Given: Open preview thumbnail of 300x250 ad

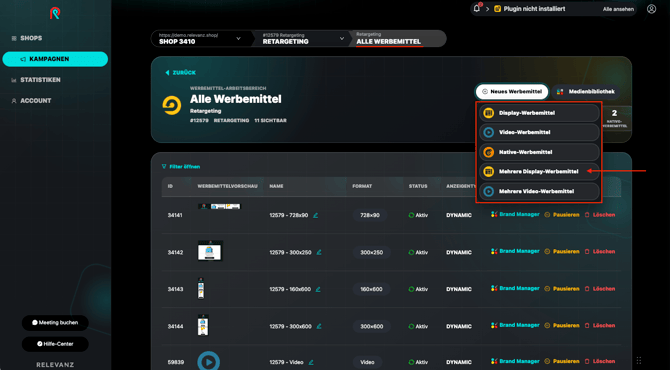Looking at the screenshot, I should pos(210,251).
